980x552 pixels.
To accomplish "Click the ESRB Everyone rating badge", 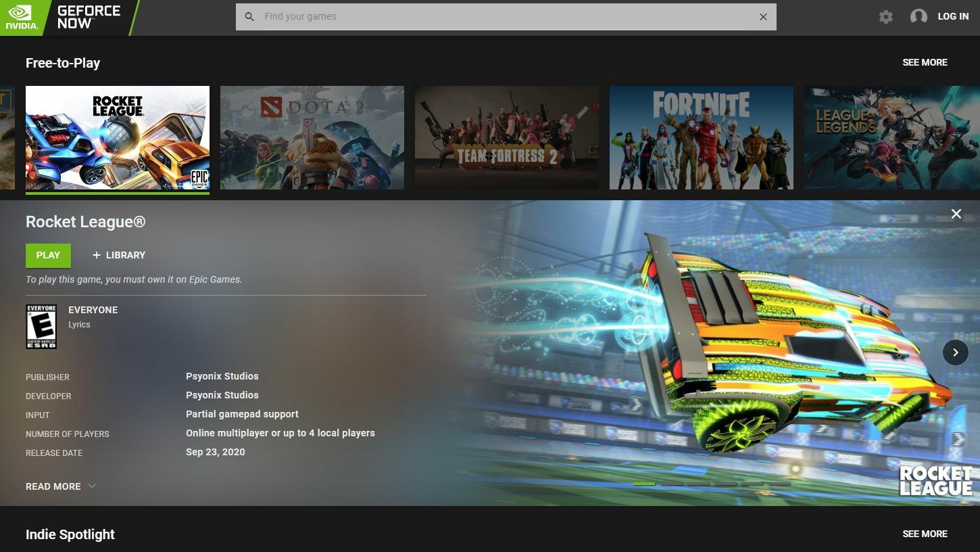I will click(41, 327).
